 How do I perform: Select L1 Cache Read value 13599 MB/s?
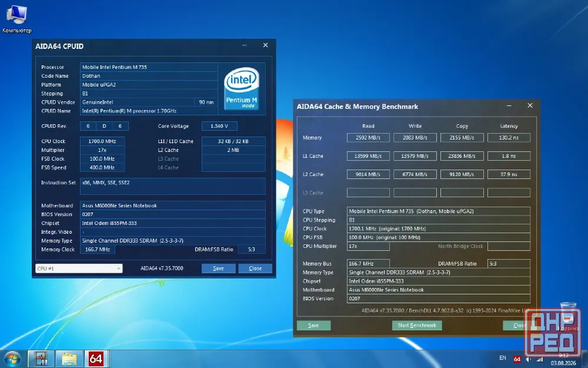368,156
